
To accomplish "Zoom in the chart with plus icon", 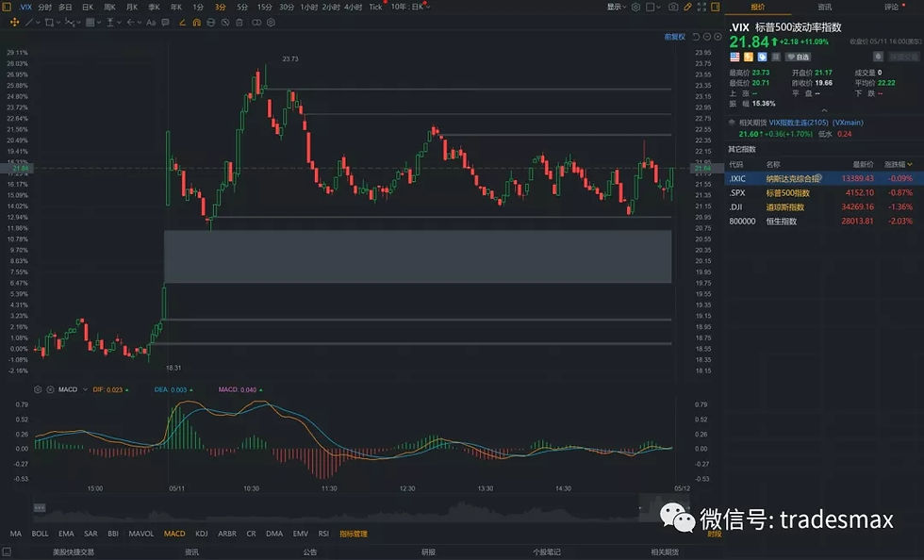I will tap(718, 37).
